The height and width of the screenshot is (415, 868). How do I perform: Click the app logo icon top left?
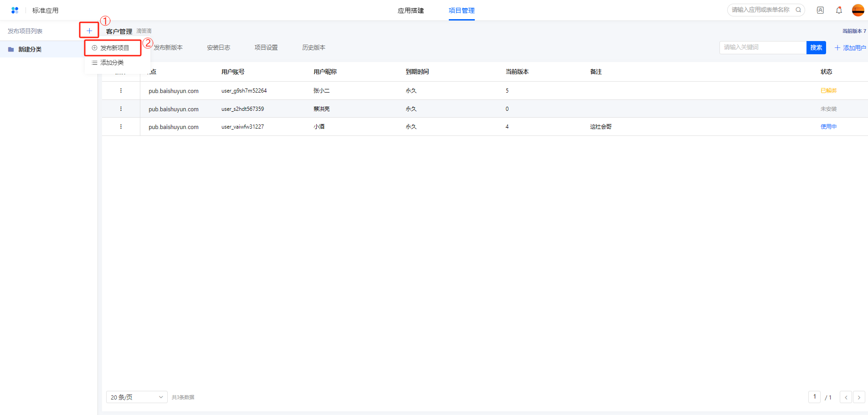(15, 10)
